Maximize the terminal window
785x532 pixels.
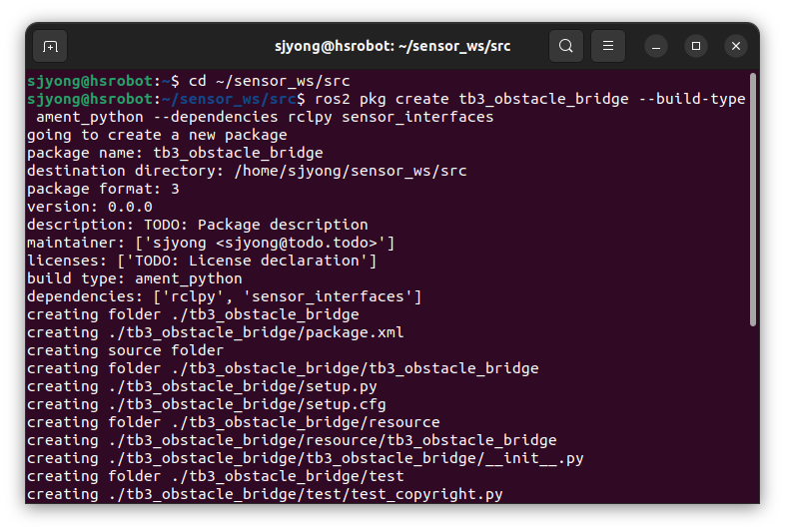point(696,46)
